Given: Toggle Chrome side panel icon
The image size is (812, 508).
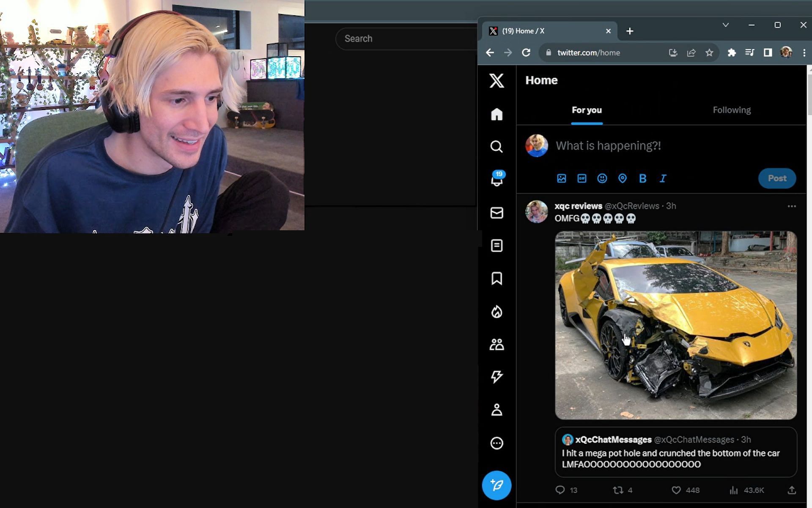Looking at the screenshot, I should pos(768,52).
